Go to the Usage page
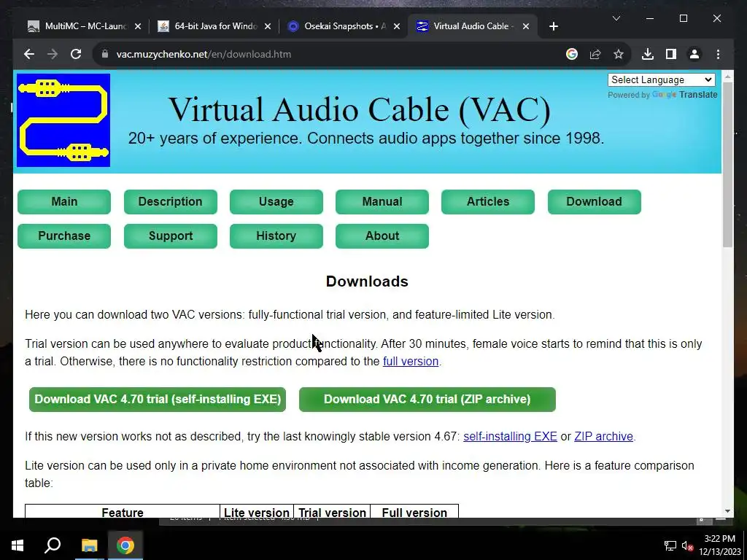Viewport: 747px width, 560px height. tap(276, 201)
